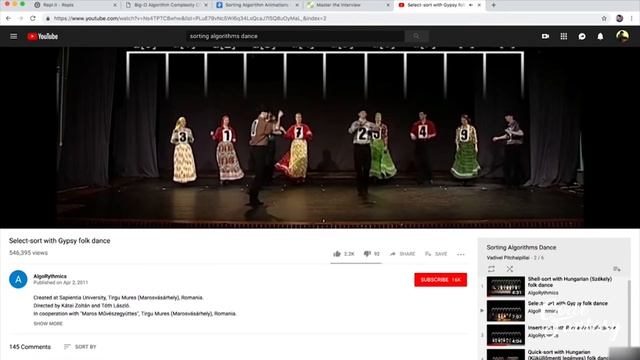The height and width of the screenshot is (360, 640).
Task: Click the search magnifier button
Action: (416, 36)
